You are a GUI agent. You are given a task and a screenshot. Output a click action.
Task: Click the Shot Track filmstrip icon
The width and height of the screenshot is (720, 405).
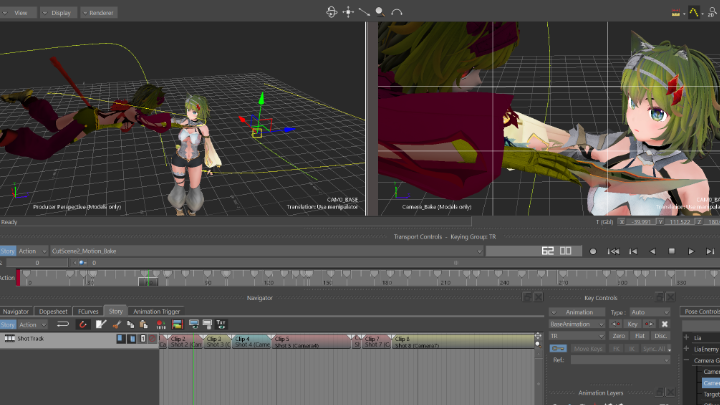[x=10, y=338]
